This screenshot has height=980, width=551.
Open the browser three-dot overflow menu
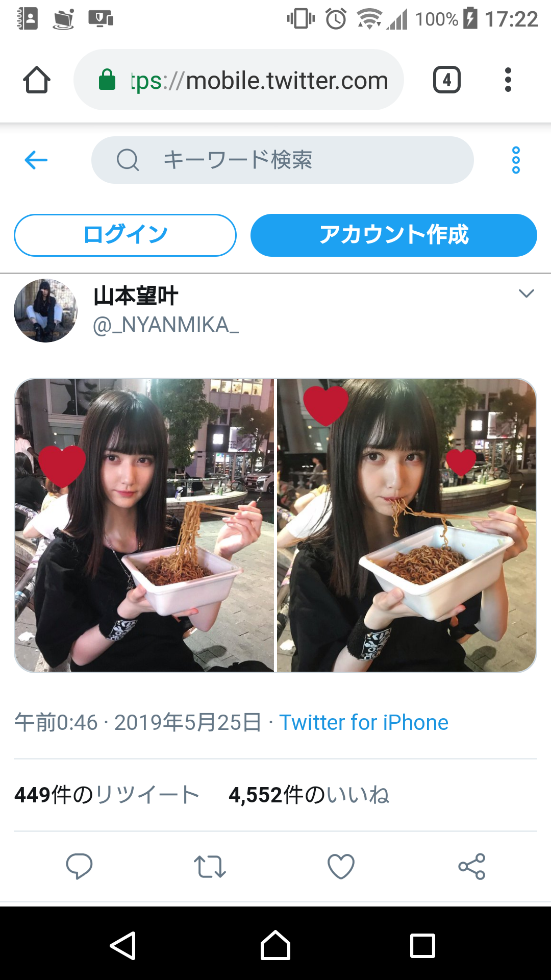click(x=508, y=80)
